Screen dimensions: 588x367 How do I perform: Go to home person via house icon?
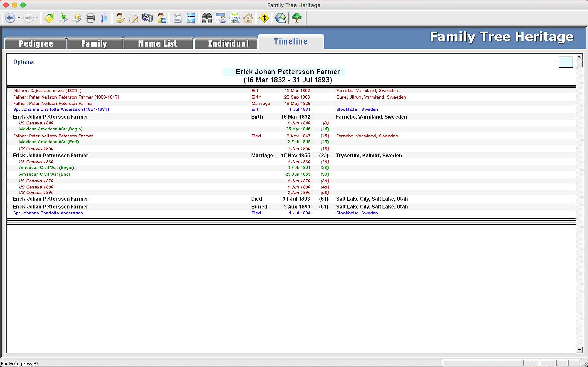248,18
